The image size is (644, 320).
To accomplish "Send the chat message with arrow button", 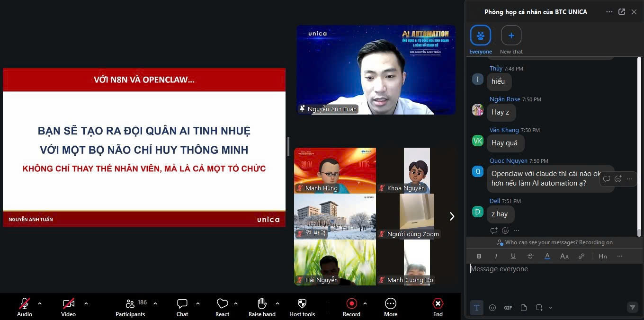I will click(632, 308).
